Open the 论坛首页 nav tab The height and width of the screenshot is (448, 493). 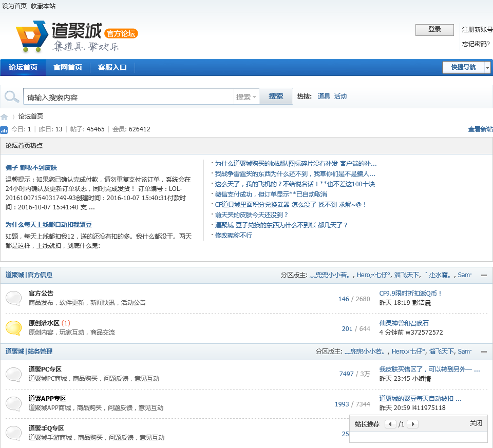coord(23,68)
